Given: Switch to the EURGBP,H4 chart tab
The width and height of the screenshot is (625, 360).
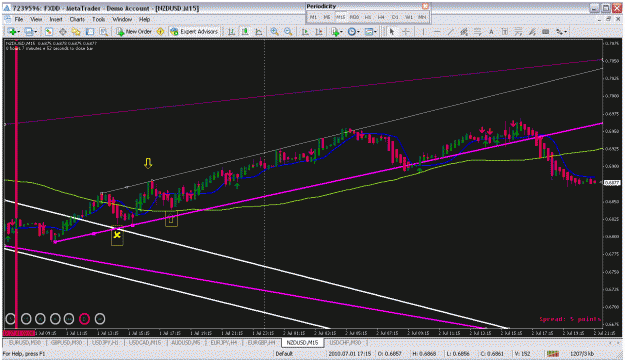Looking at the screenshot, I should tap(261, 342).
